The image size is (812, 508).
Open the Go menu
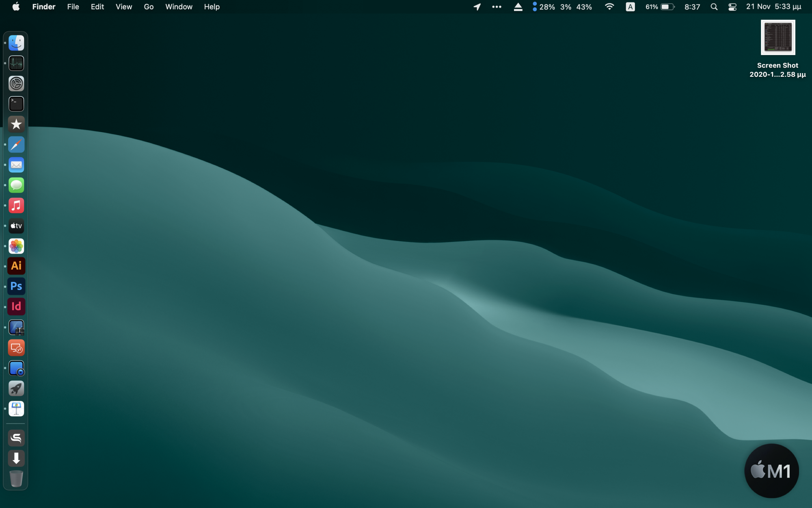[149, 7]
